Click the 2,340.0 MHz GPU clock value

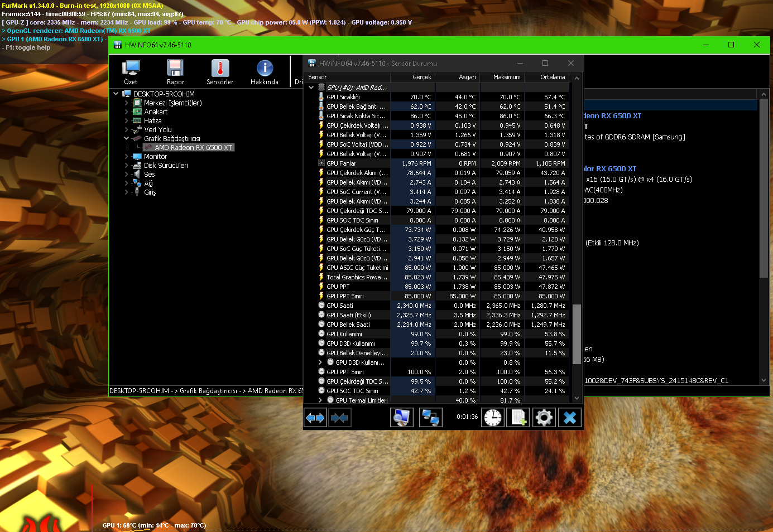pos(414,306)
